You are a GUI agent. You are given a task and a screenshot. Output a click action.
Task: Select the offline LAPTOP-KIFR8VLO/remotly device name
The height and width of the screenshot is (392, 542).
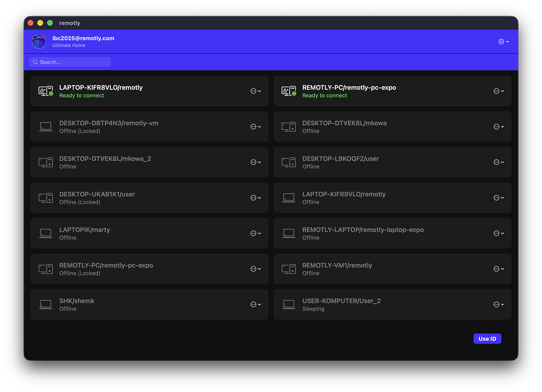344,194
